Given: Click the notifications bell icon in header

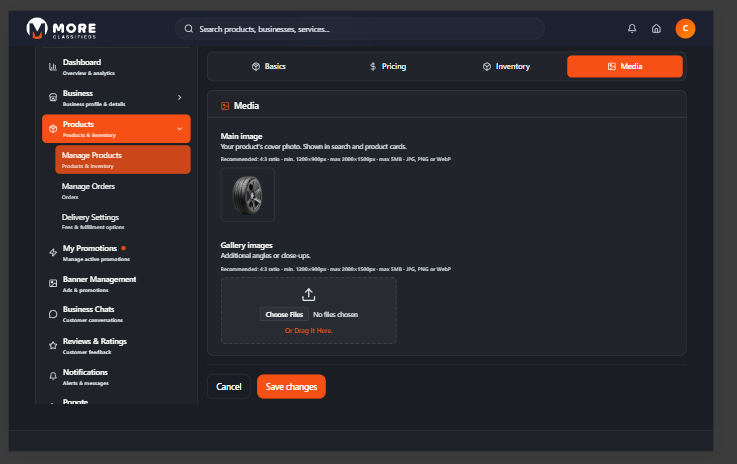Looking at the screenshot, I should click(632, 29).
